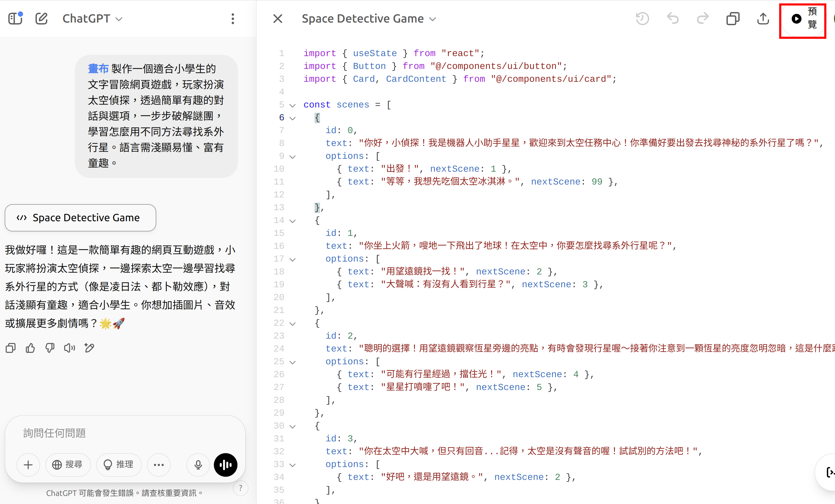Focus the 詢問任何問題 message input
The width and height of the screenshot is (835, 504).
point(125,433)
